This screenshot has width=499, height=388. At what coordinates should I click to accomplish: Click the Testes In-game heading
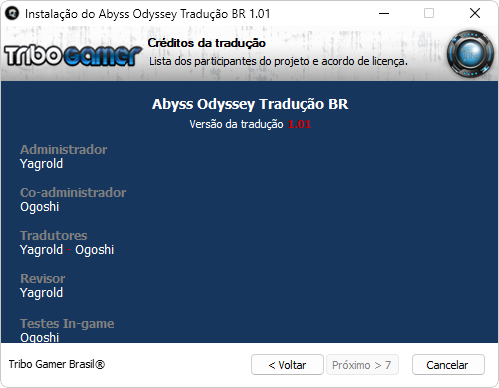[67, 324]
